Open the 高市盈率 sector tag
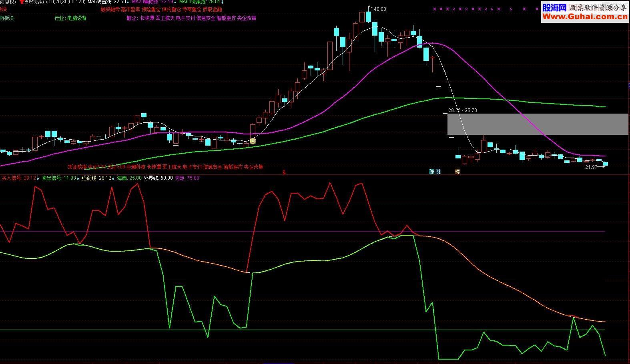The image size is (630, 364). (130, 9)
